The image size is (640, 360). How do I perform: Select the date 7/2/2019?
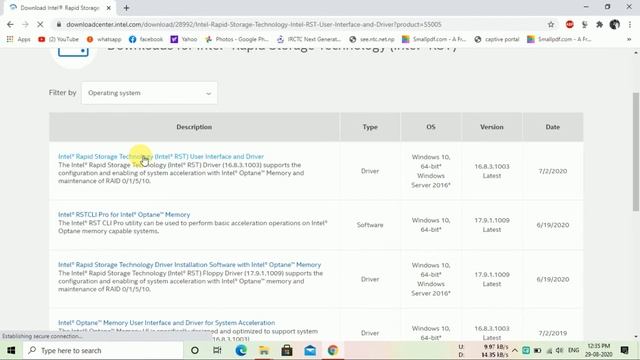pos(553,333)
